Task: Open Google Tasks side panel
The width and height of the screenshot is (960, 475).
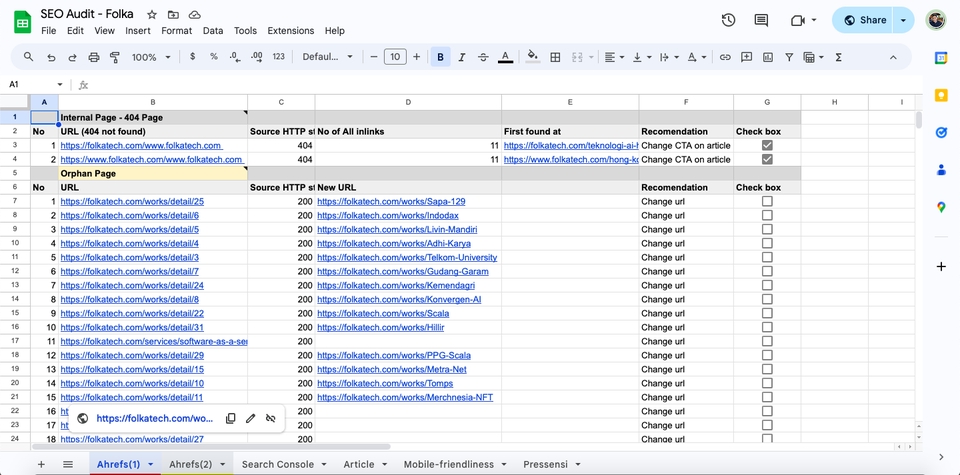Action: 941,132
